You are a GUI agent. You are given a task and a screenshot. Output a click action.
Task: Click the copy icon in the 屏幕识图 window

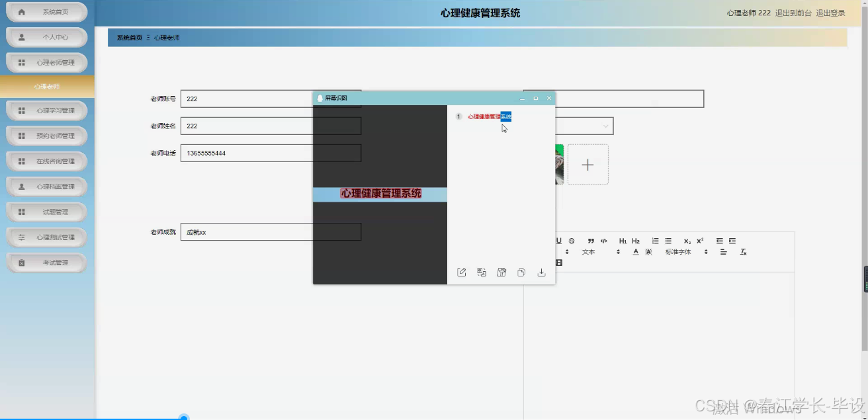[x=521, y=272]
